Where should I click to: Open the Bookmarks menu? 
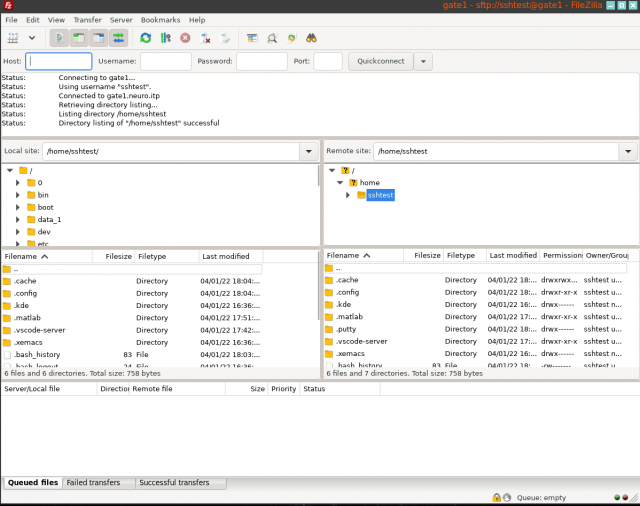pos(160,20)
